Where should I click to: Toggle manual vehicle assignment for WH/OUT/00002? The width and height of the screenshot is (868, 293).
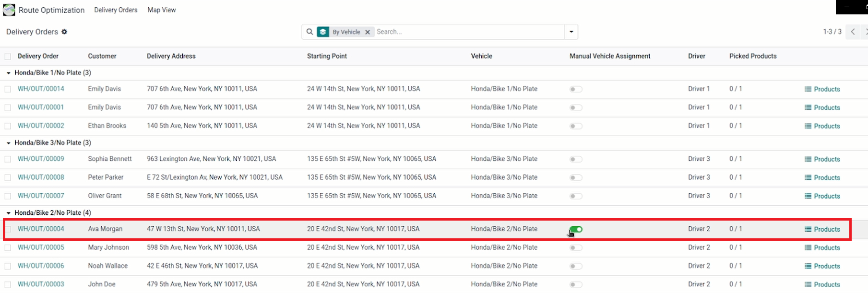[576, 126]
